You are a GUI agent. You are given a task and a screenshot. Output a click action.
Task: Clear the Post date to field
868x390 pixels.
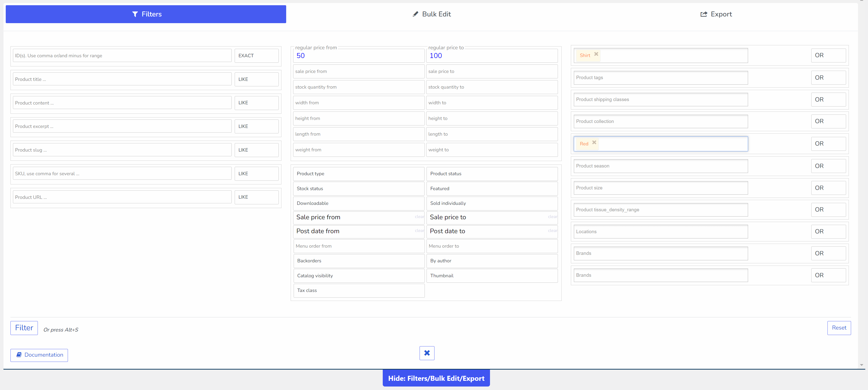[552, 230]
